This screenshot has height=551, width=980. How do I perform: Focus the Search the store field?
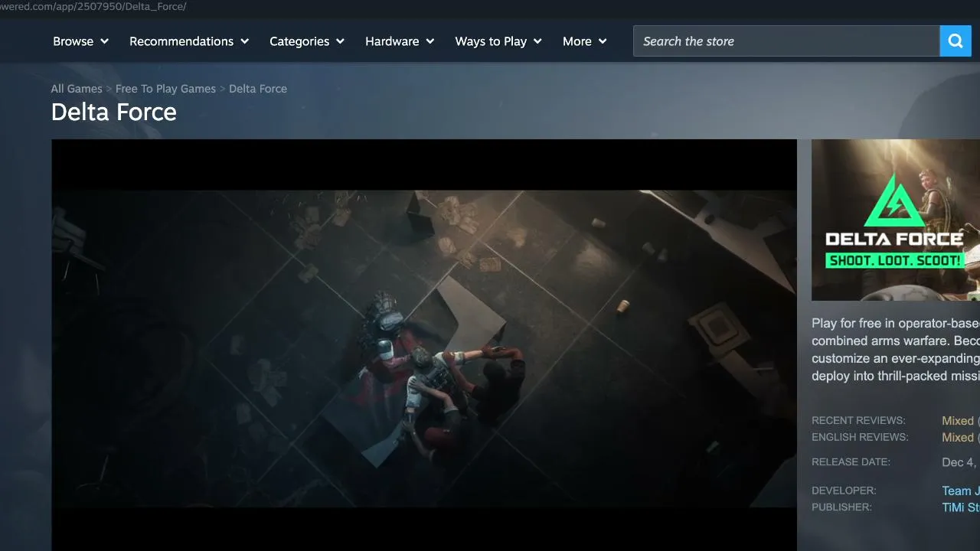(x=786, y=41)
